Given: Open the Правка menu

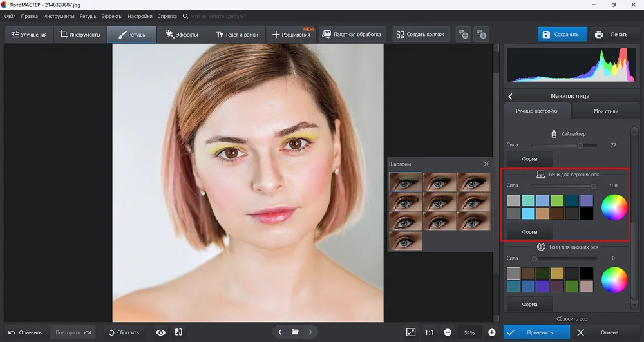Looking at the screenshot, I should pos(29,16).
